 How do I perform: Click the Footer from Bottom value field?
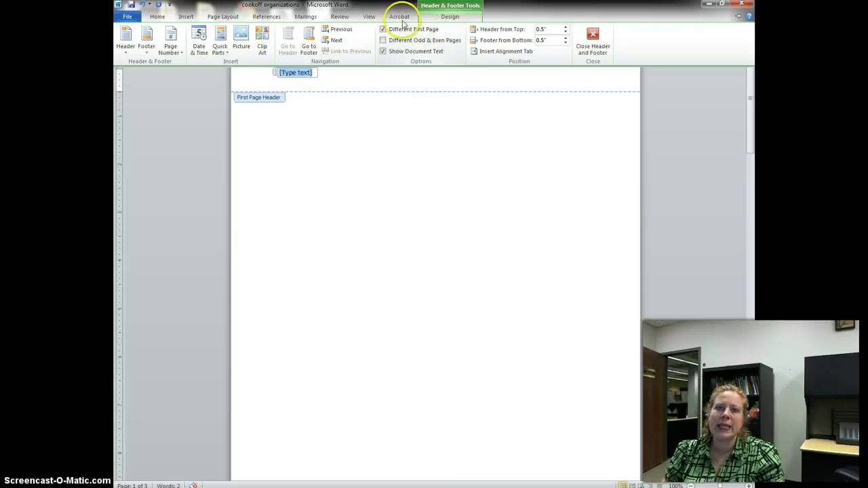(x=549, y=40)
